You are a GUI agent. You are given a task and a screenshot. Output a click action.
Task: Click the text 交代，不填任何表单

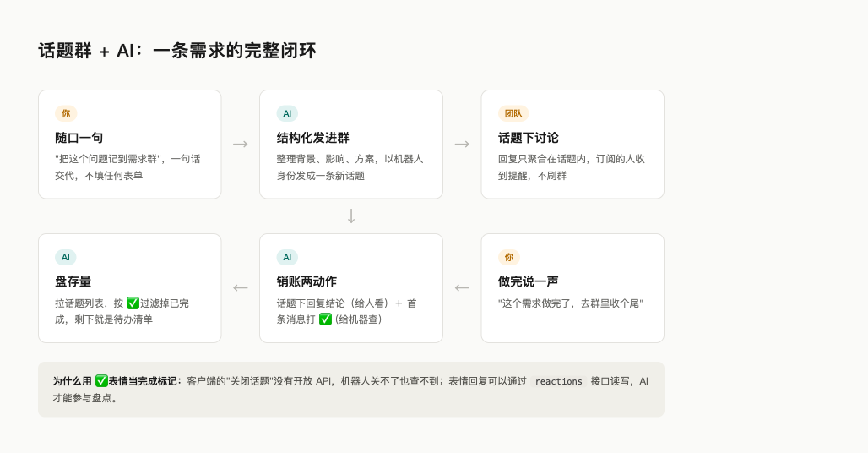click(x=99, y=176)
